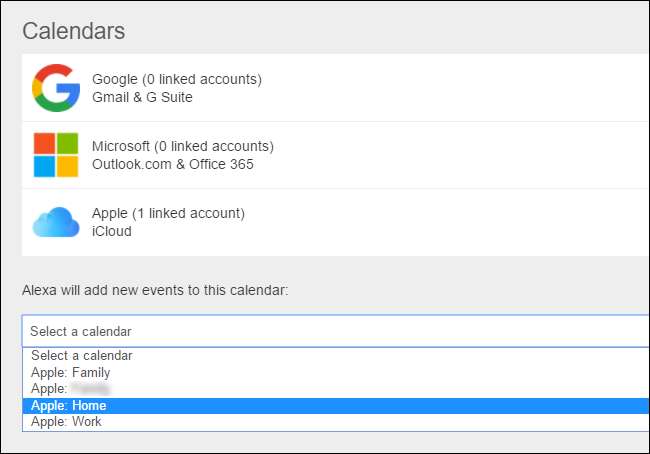Viewport: 650px width, 454px height.
Task: Select the highlighted Apple: Home option
Action: (x=68, y=405)
